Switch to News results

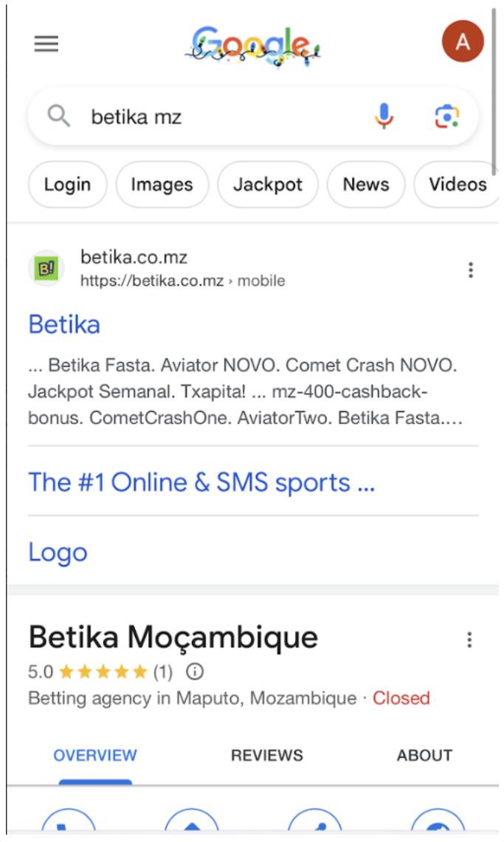point(365,185)
